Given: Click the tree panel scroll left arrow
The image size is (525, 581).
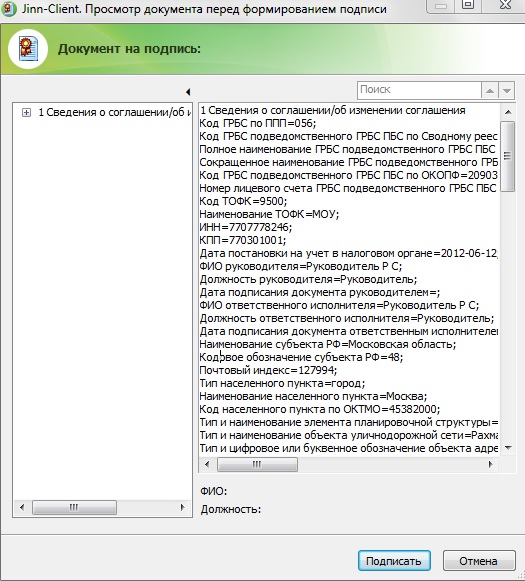Looking at the screenshot, I should click(x=22, y=507).
